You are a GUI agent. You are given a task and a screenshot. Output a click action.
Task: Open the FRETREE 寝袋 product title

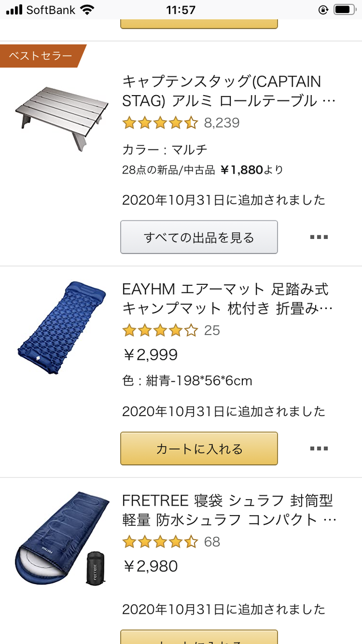pyautogui.click(x=228, y=510)
